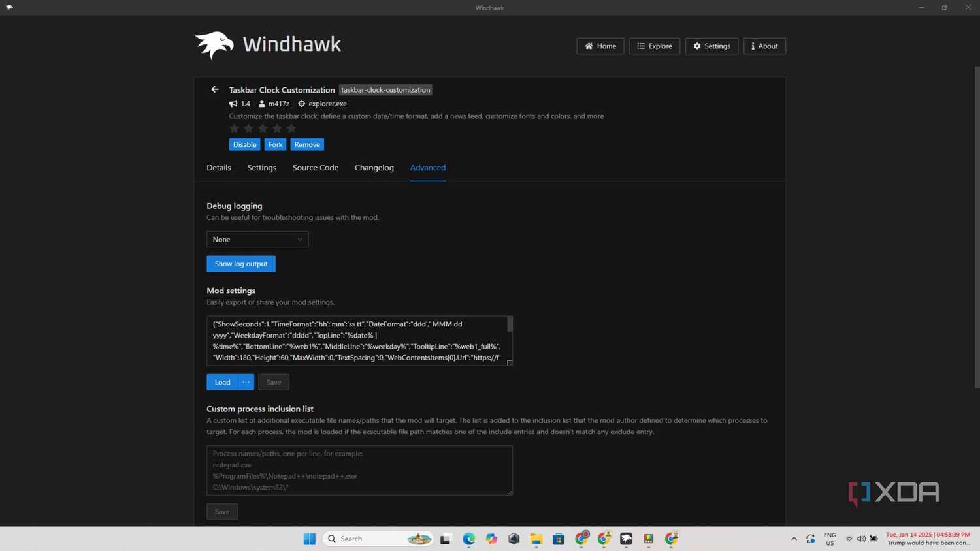Open File Explorer from the taskbar

536,539
